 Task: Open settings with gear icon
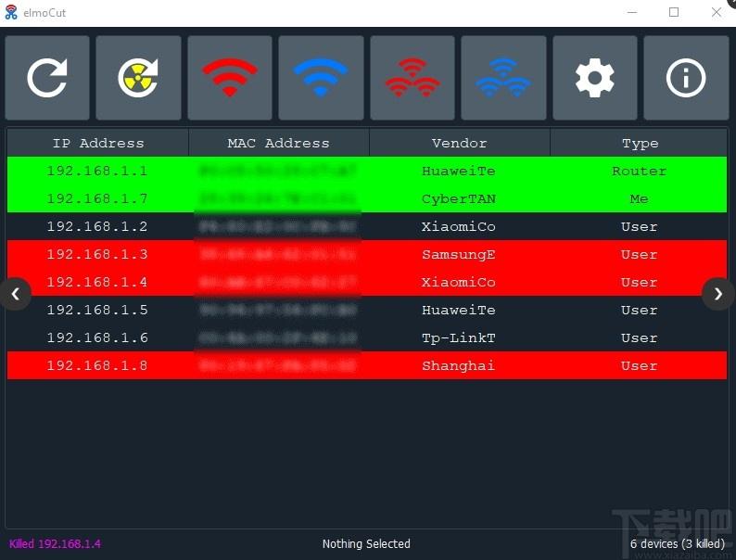click(x=595, y=78)
